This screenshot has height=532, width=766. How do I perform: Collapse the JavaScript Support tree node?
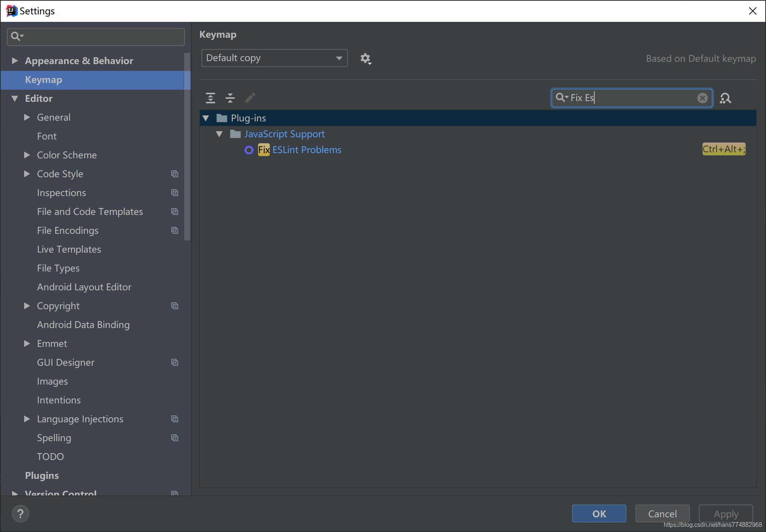(x=219, y=134)
